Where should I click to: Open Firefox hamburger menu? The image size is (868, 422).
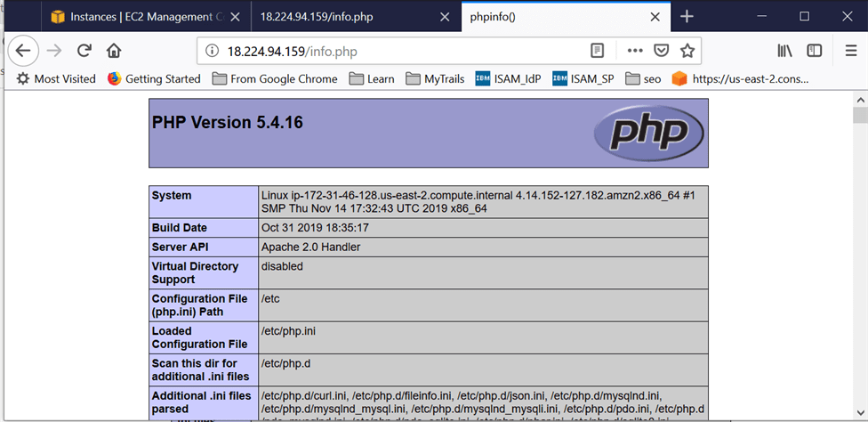point(851,51)
